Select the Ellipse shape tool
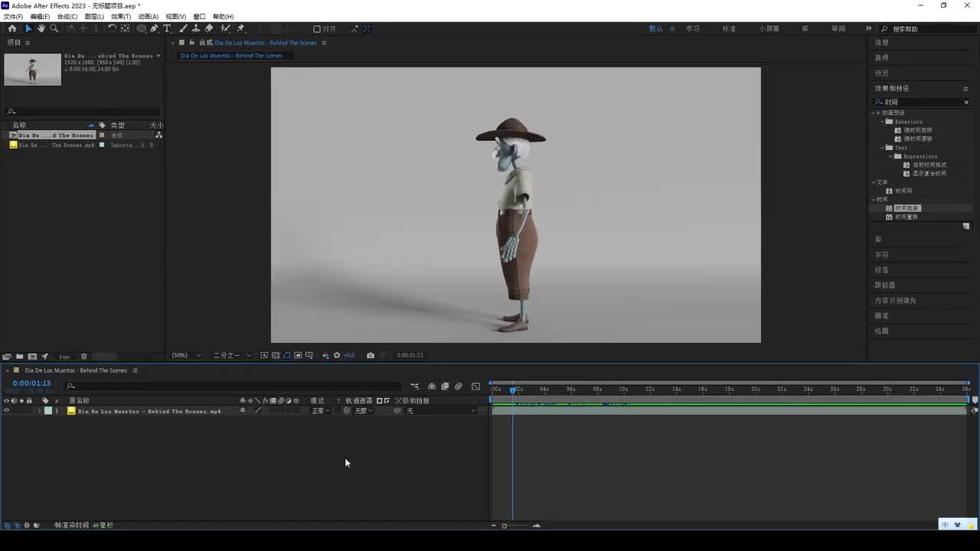 pos(142,28)
